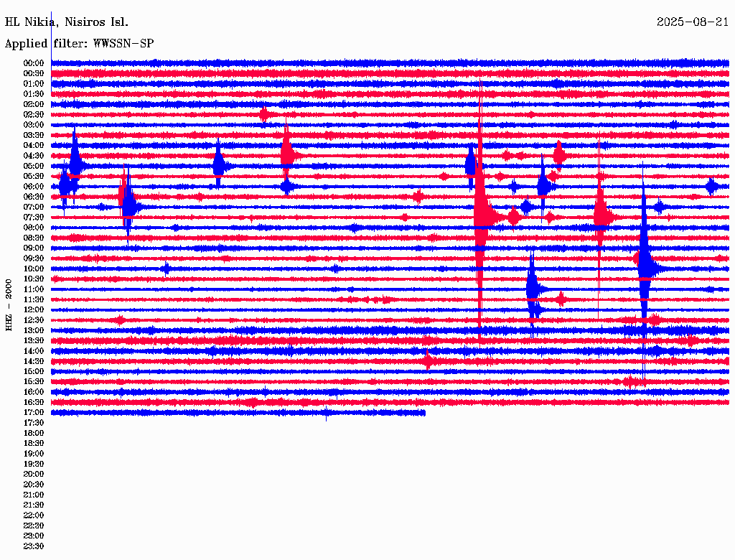Select the 04:30 time label

click(34, 156)
